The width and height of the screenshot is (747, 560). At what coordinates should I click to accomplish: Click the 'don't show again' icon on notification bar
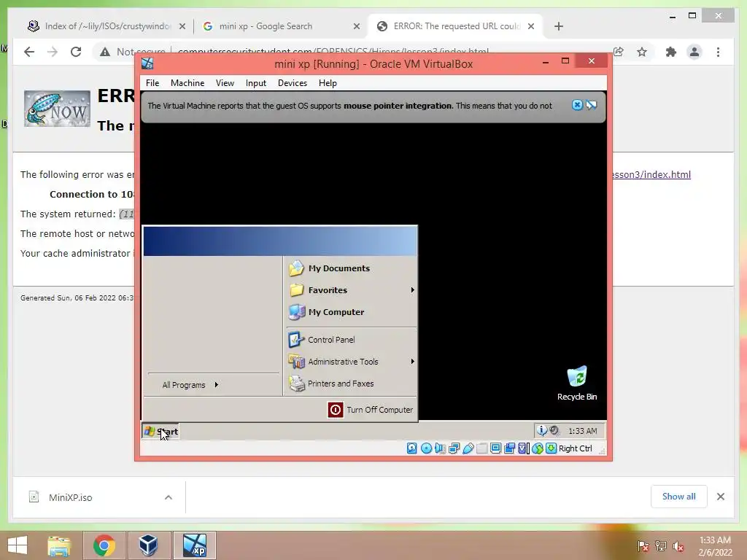591,105
